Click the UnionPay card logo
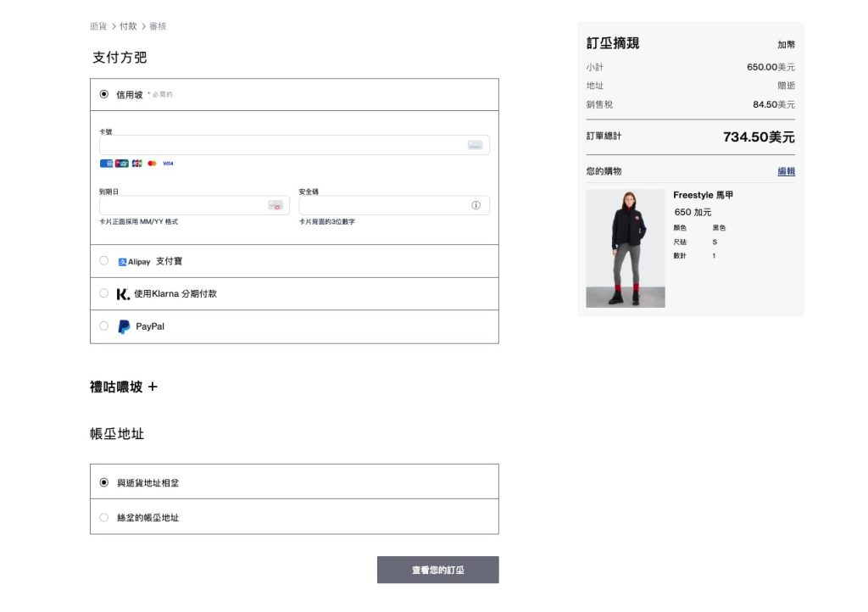This screenshot has width=868, height=612. coord(122,164)
